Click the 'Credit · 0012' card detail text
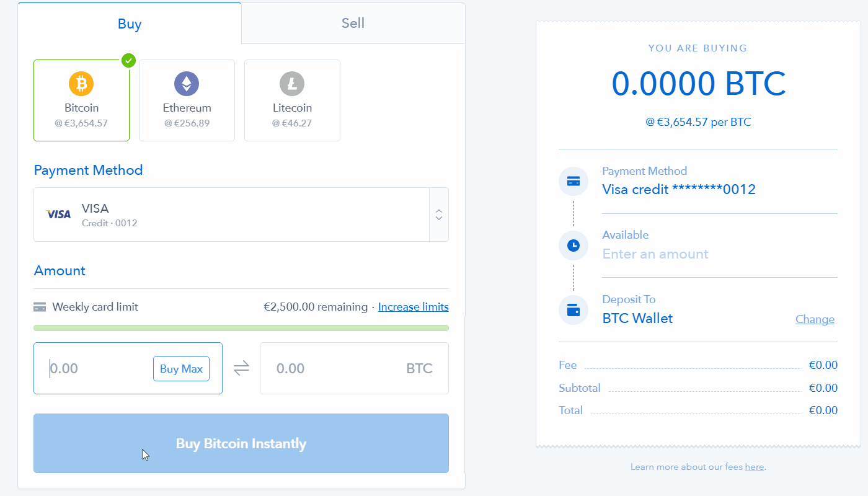 tap(110, 223)
